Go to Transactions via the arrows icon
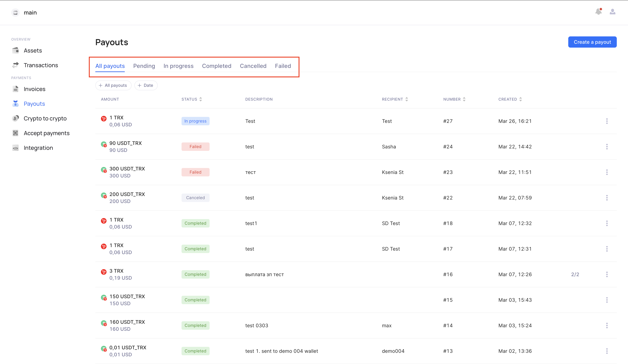This screenshot has width=628, height=364. pyautogui.click(x=15, y=65)
